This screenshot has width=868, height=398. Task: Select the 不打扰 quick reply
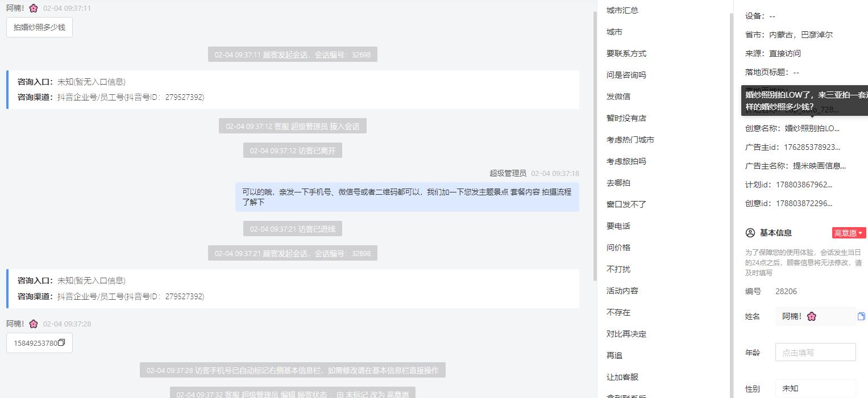pyautogui.click(x=618, y=269)
